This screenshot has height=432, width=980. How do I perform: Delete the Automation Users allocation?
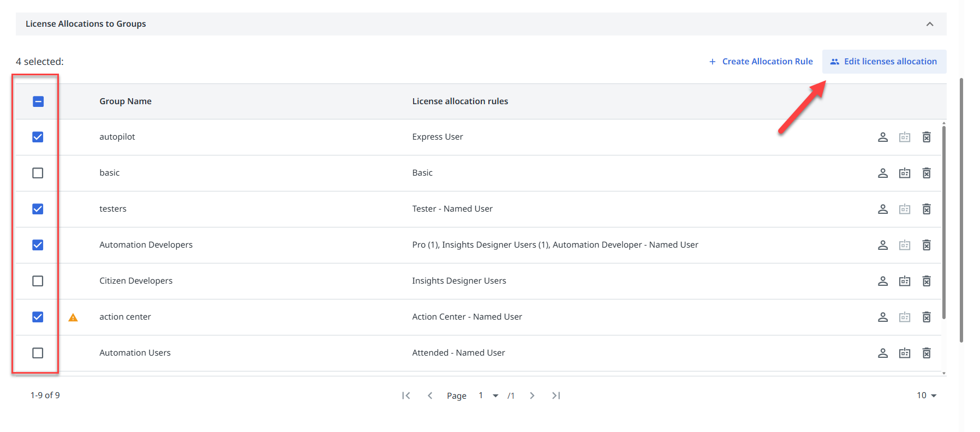[x=926, y=353]
